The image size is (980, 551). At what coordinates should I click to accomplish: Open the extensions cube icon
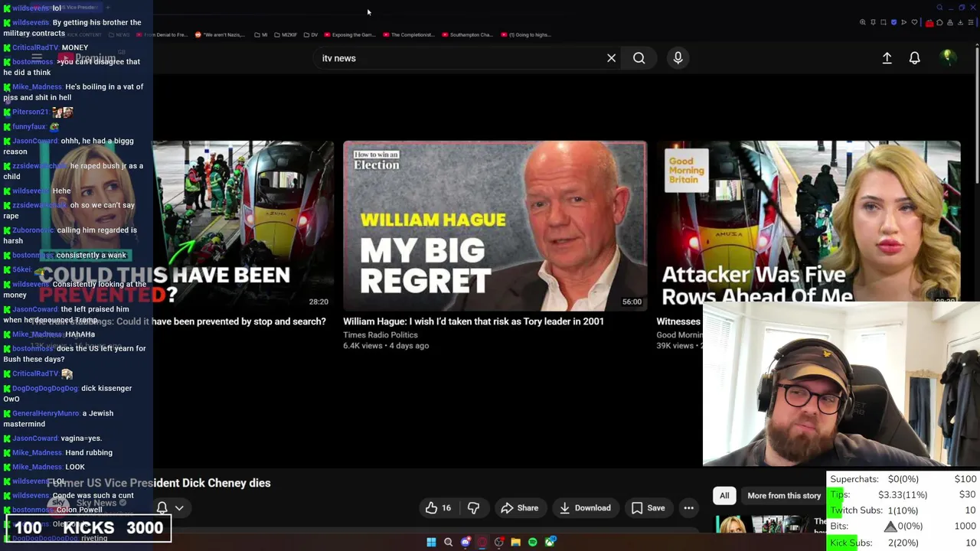pyautogui.click(x=939, y=22)
